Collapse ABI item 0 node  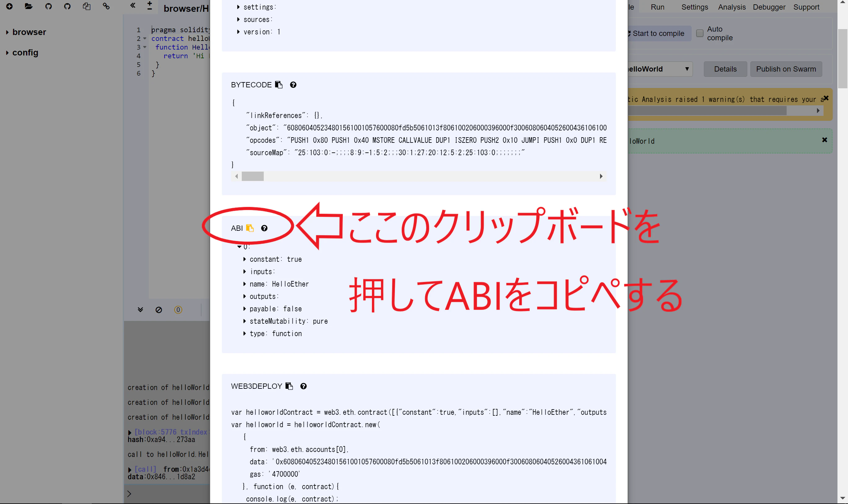click(x=240, y=247)
